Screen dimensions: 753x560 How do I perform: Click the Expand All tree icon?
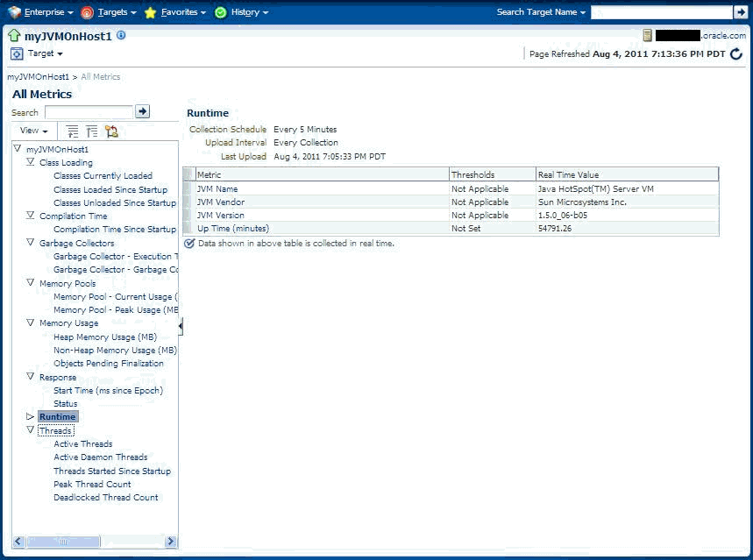pos(72,131)
